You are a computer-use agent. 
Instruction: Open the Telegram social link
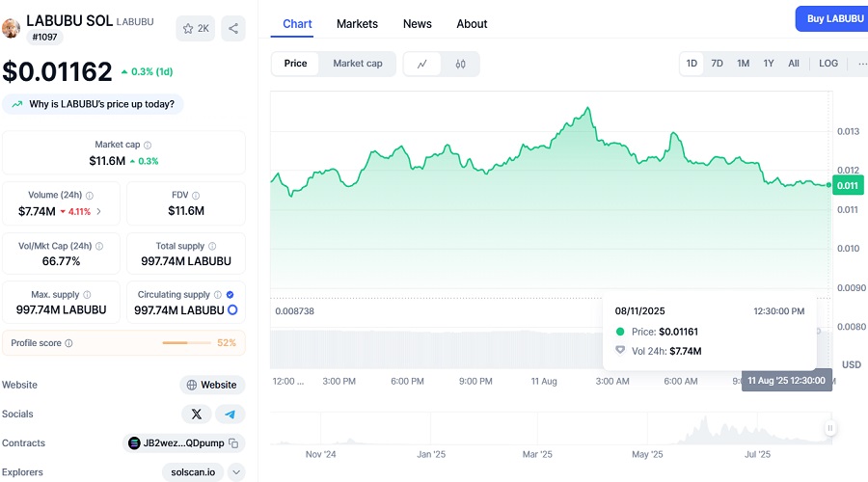coord(230,414)
